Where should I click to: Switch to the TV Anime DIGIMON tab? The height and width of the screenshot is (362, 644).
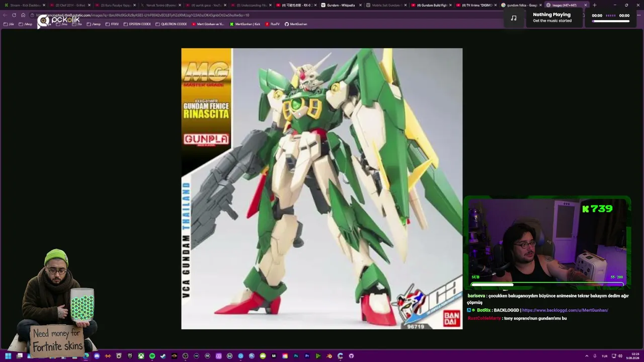coord(477,5)
